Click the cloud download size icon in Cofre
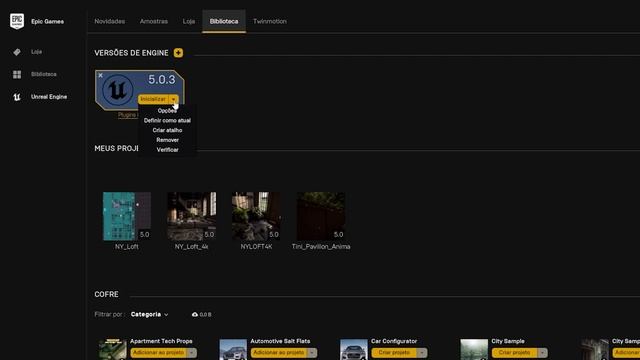This screenshot has width=640, height=360. [x=195, y=315]
